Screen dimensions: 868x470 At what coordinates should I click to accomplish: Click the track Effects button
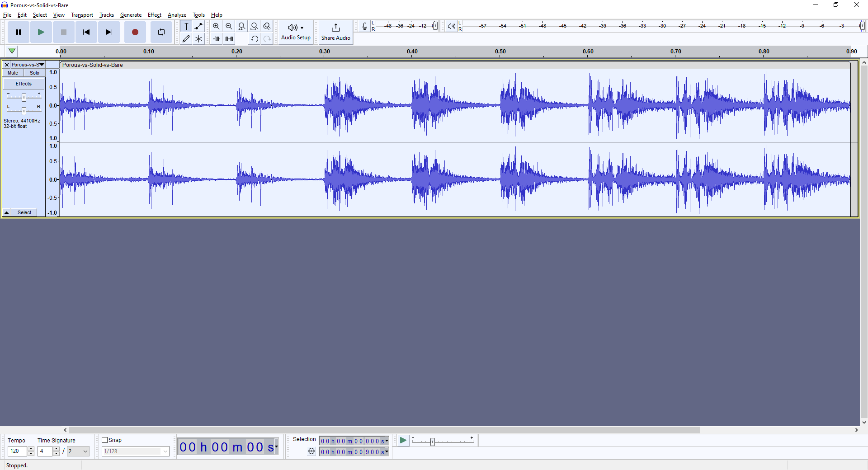[24, 84]
